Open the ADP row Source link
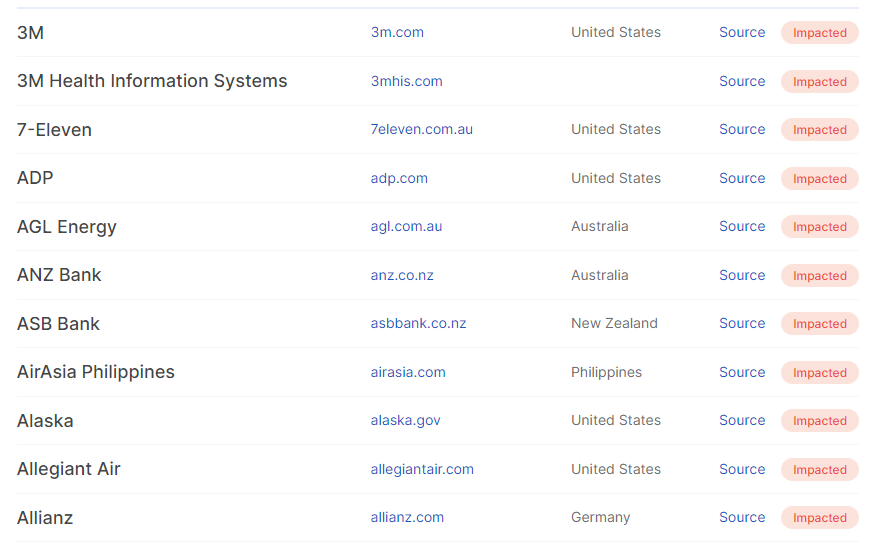This screenshot has width=869, height=544. 742,178
